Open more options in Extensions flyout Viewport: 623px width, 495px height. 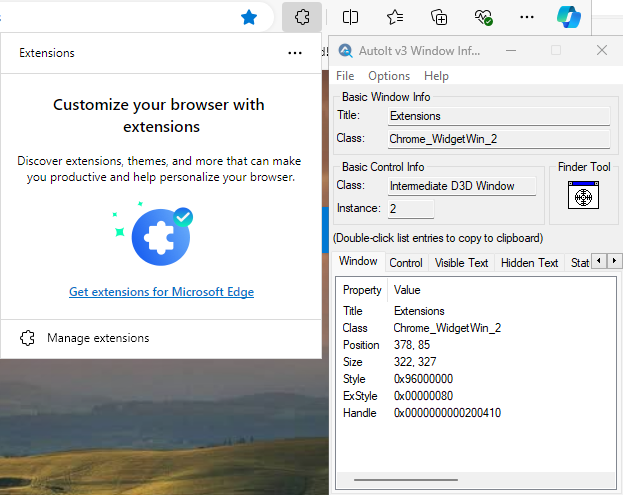(x=295, y=53)
